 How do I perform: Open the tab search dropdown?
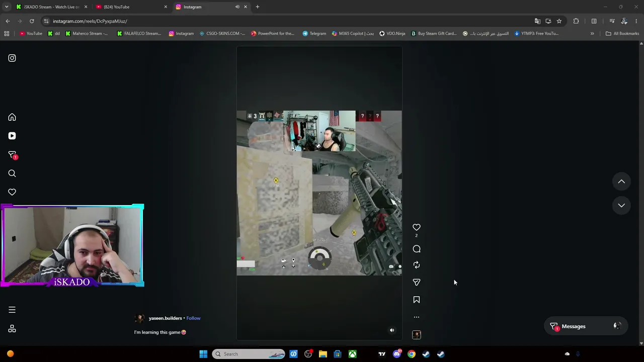(x=7, y=7)
